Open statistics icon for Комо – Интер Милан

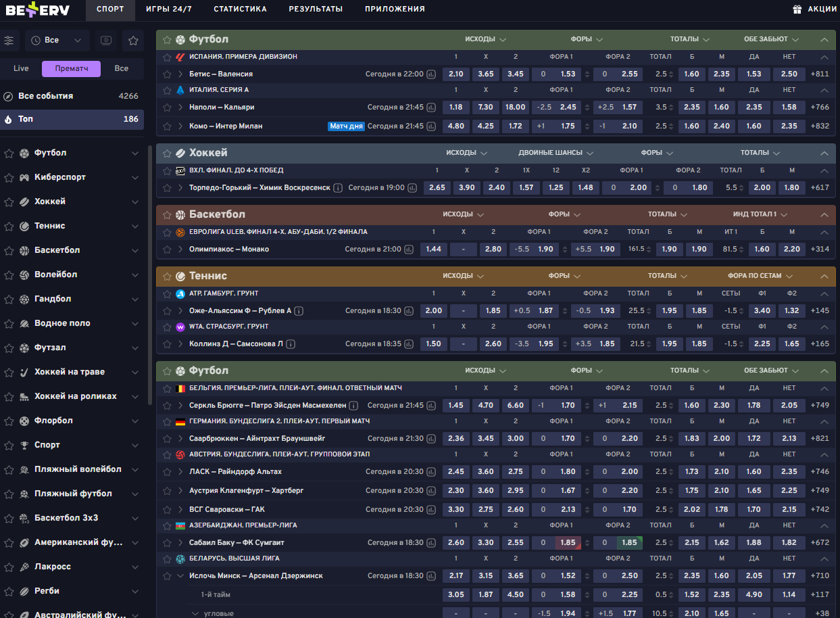click(x=431, y=126)
